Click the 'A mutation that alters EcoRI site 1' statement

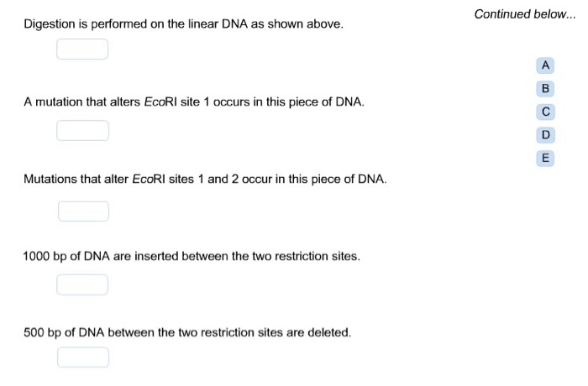tap(194, 102)
